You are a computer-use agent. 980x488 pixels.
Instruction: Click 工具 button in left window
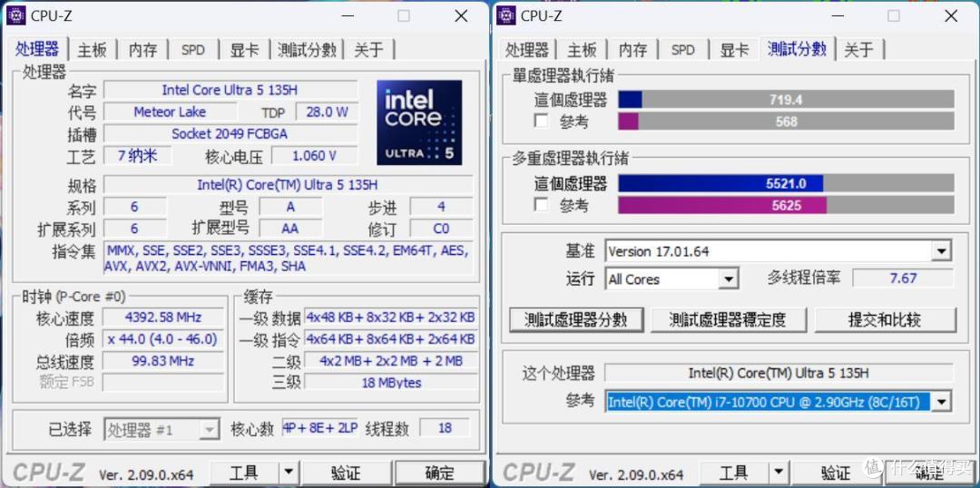click(244, 473)
